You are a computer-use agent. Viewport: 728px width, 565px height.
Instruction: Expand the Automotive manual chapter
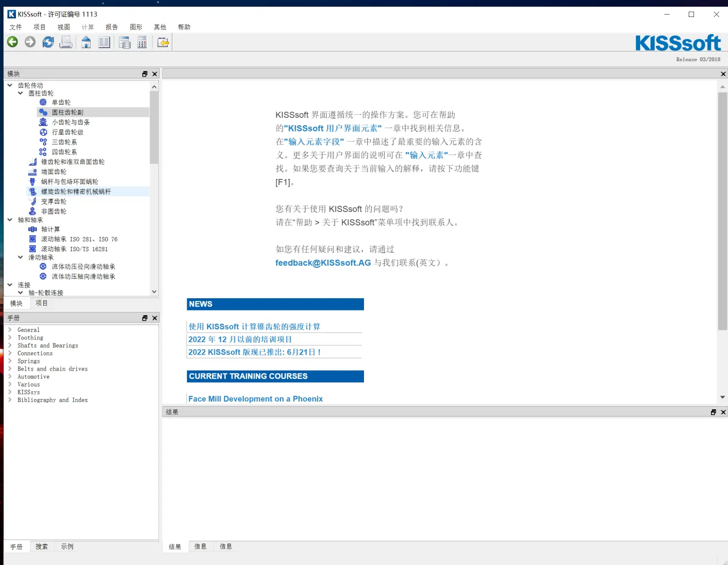tap(10, 376)
